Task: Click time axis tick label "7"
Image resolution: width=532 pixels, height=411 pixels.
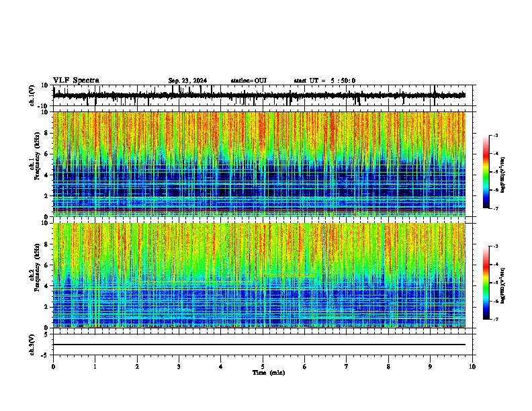Action: pos(347,367)
